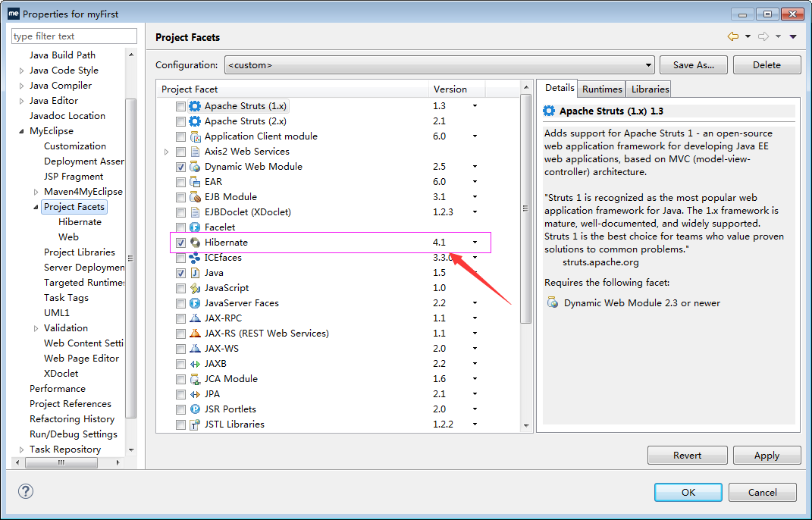Open the Hibernate version dropdown arrow

(x=475, y=243)
